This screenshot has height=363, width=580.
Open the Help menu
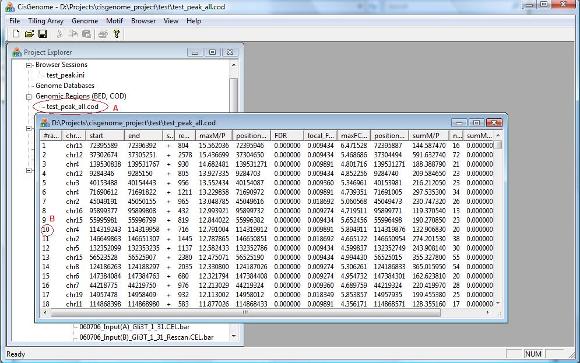(x=193, y=21)
